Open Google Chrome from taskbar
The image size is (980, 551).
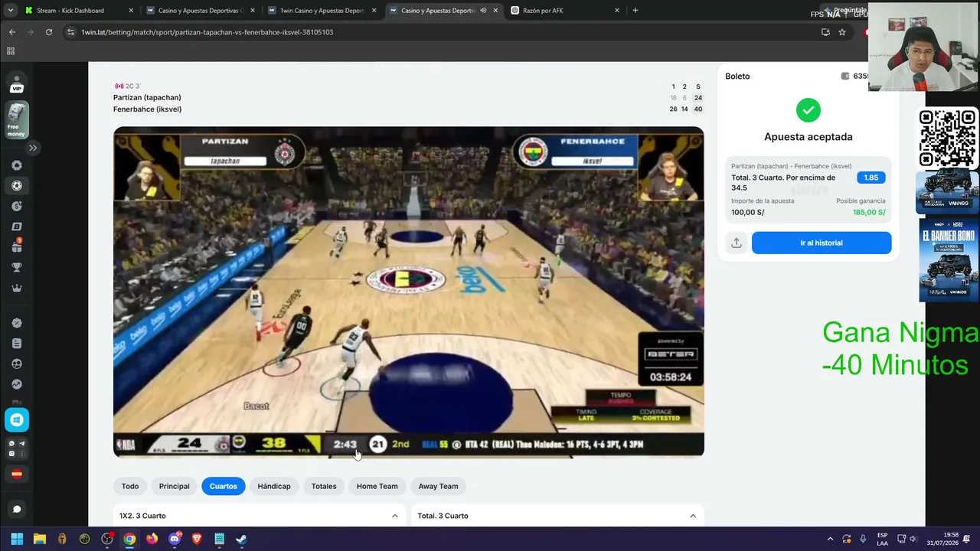[x=129, y=539]
